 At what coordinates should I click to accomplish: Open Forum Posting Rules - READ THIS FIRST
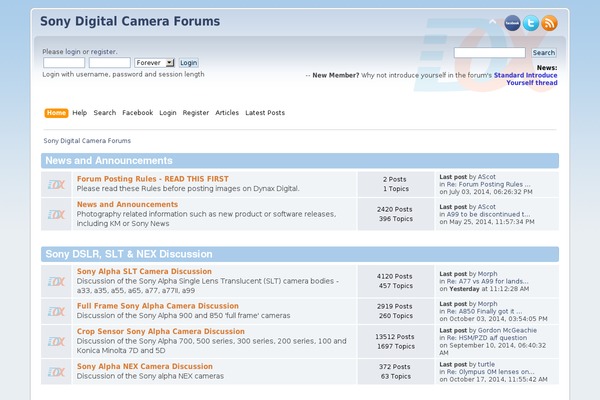coord(153,179)
